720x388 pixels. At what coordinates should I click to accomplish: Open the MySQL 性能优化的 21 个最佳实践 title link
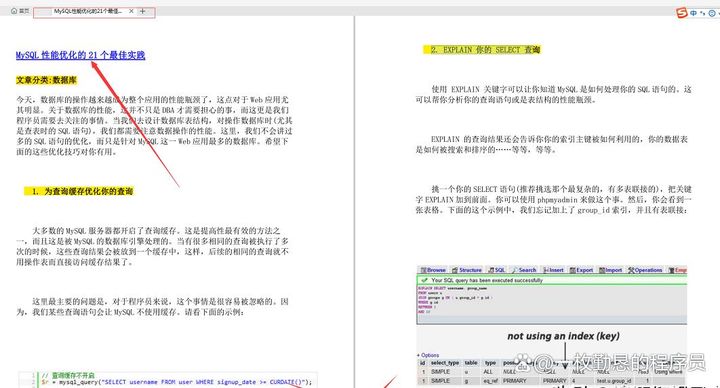point(80,55)
